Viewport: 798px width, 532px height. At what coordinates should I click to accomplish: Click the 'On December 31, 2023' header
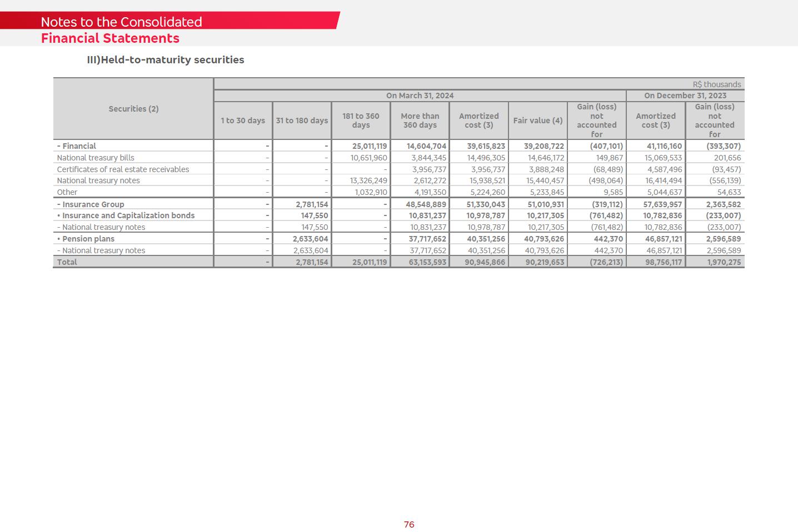click(x=685, y=96)
